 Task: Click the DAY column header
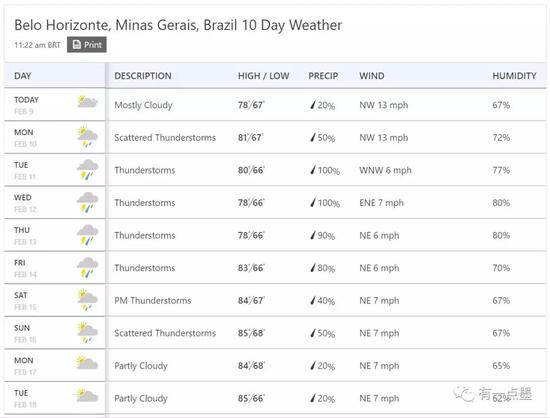point(23,76)
